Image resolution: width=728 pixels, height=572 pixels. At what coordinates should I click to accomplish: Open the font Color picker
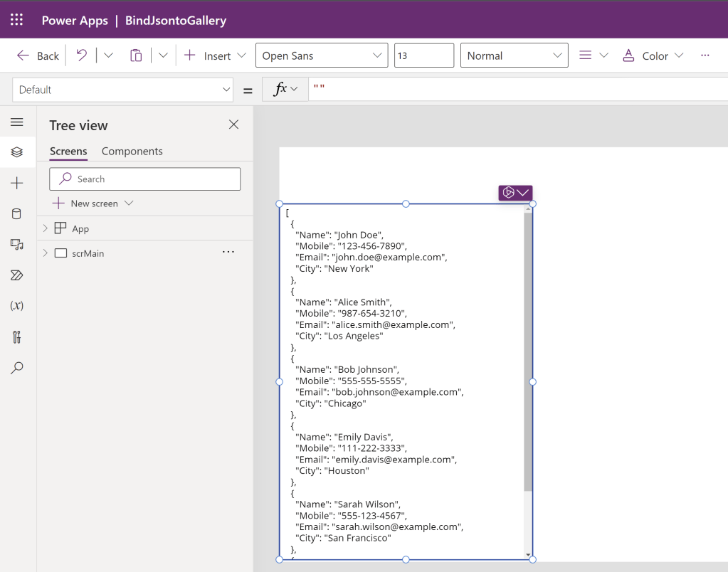pyautogui.click(x=652, y=55)
